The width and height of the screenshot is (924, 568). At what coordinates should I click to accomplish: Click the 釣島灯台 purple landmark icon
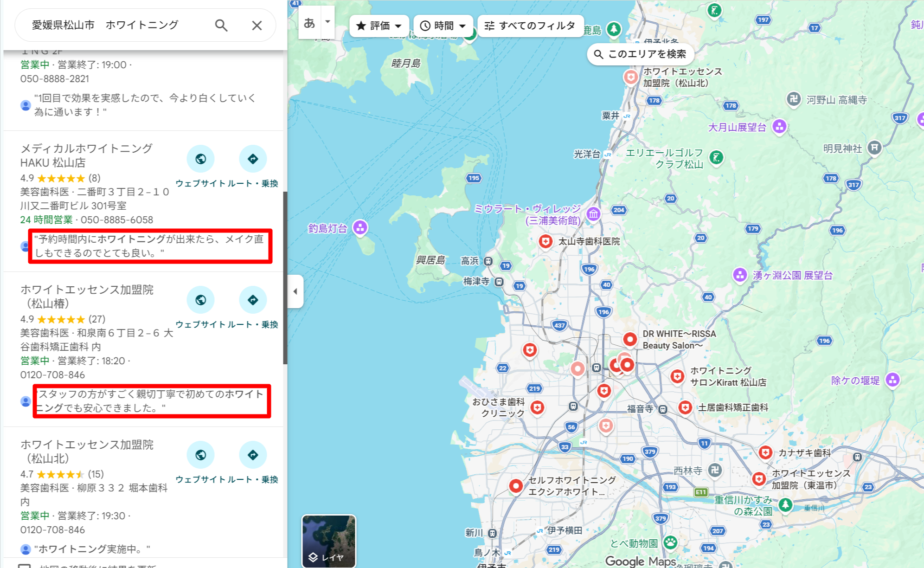pyautogui.click(x=360, y=227)
